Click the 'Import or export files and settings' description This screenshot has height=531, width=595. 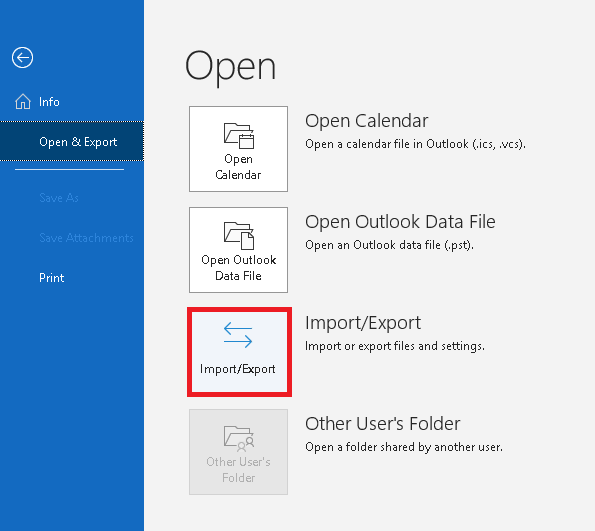point(395,346)
